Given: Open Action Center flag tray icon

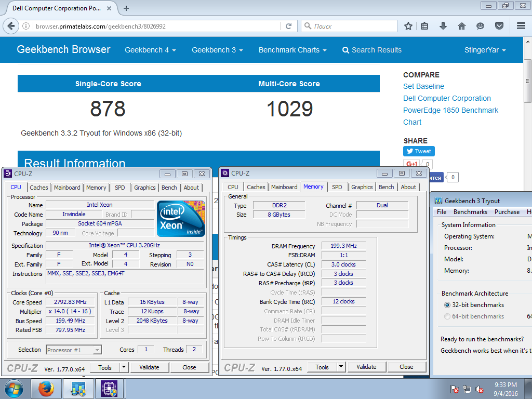Looking at the screenshot, I should (x=454, y=389).
